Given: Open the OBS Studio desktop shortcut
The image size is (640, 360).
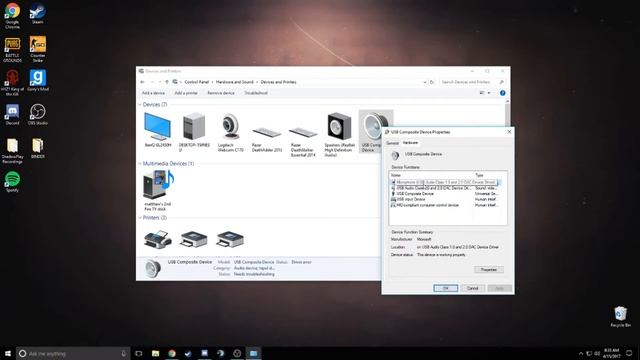Looking at the screenshot, I should [x=38, y=114].
